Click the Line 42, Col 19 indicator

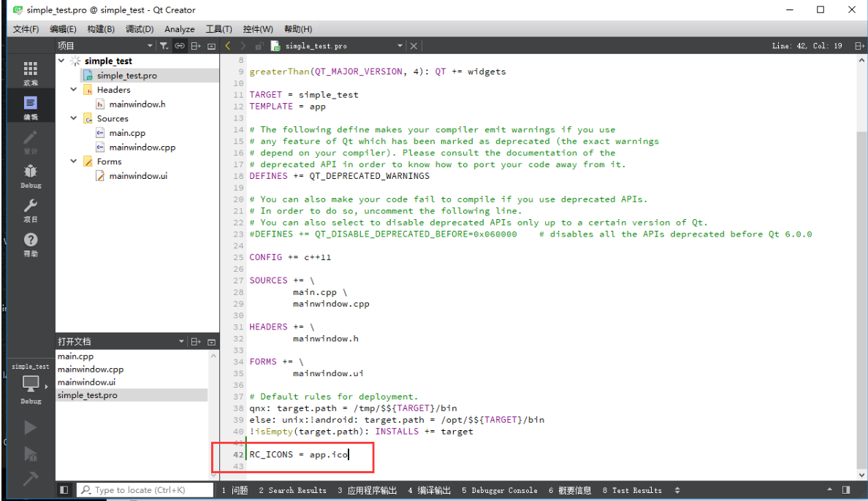tap(807, 46)
